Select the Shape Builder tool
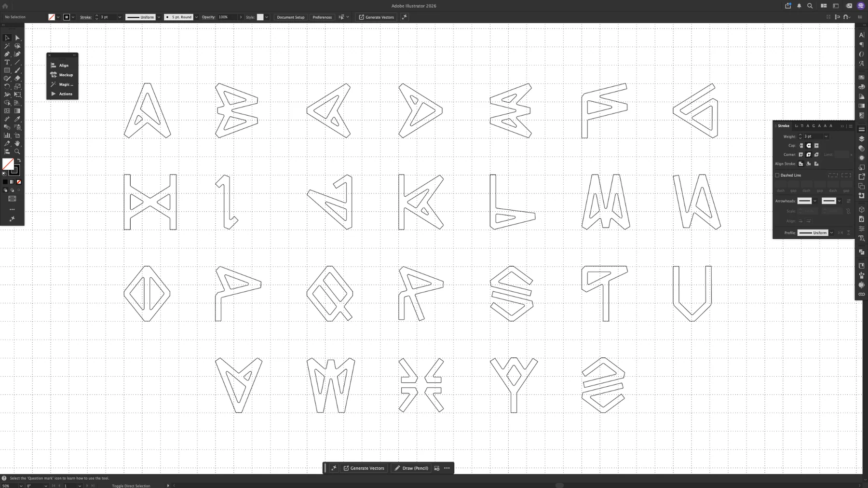Image resolution: width=868 pixels, height=488 pixels. (x=7, y=103)
